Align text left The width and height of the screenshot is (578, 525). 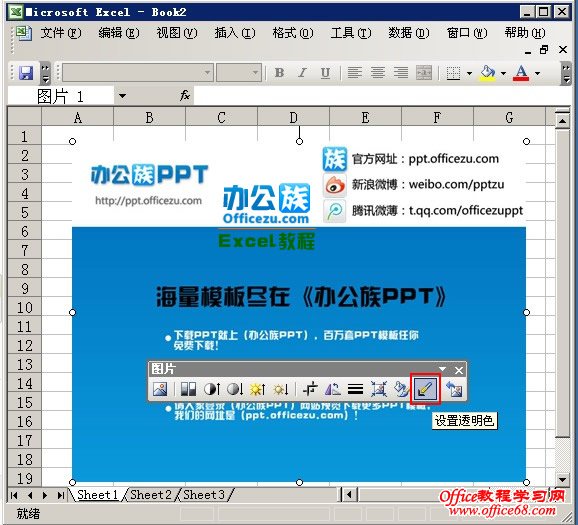[x=355, y=73]
